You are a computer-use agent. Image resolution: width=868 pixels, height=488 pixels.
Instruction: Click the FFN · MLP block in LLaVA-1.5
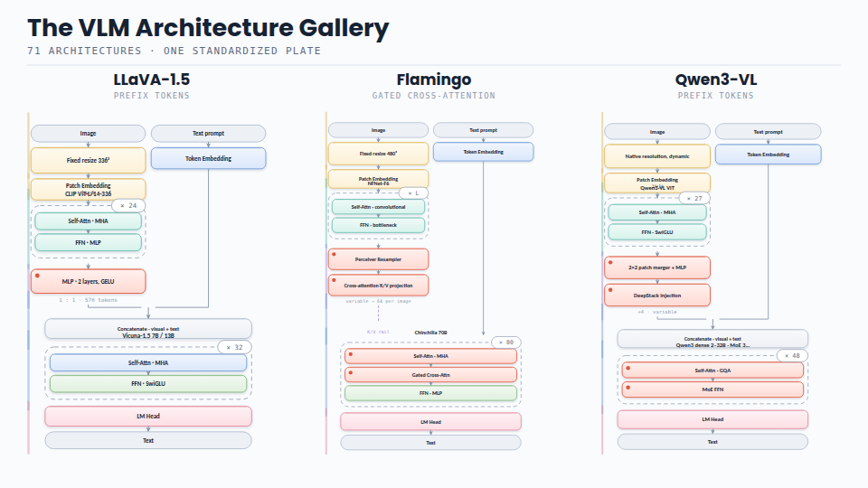(88, 242)
